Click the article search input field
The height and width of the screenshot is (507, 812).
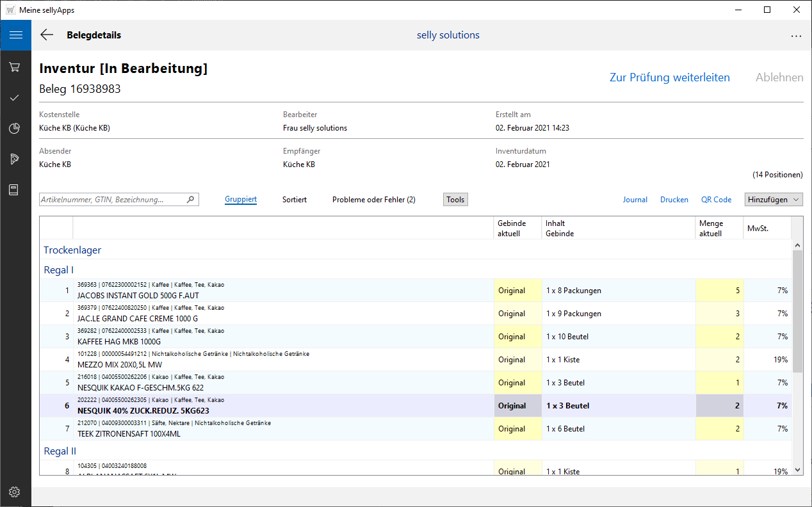pyautogui.click(x=112, y=200)
